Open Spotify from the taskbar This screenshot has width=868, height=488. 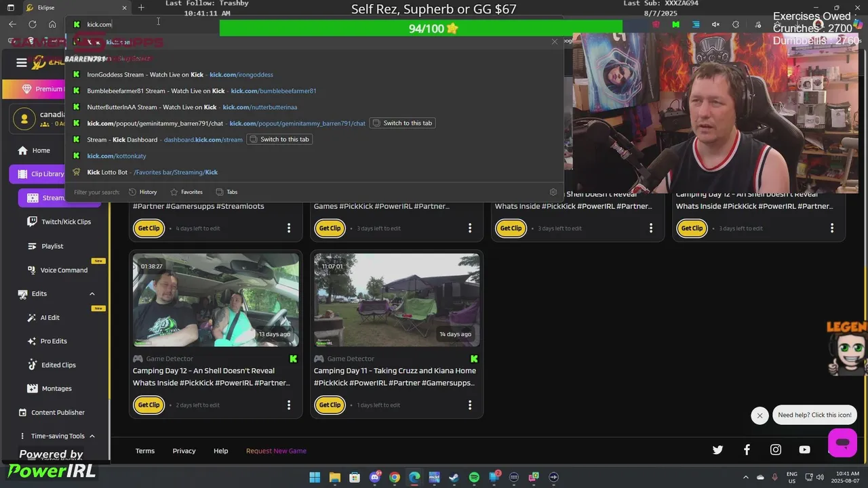pyautogui.click(x=474, y=477)
